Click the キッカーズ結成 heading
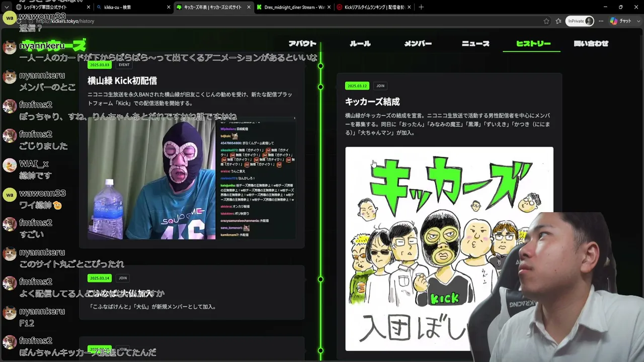The width and height of the screenshot is (644, 362). coord(372,102)
